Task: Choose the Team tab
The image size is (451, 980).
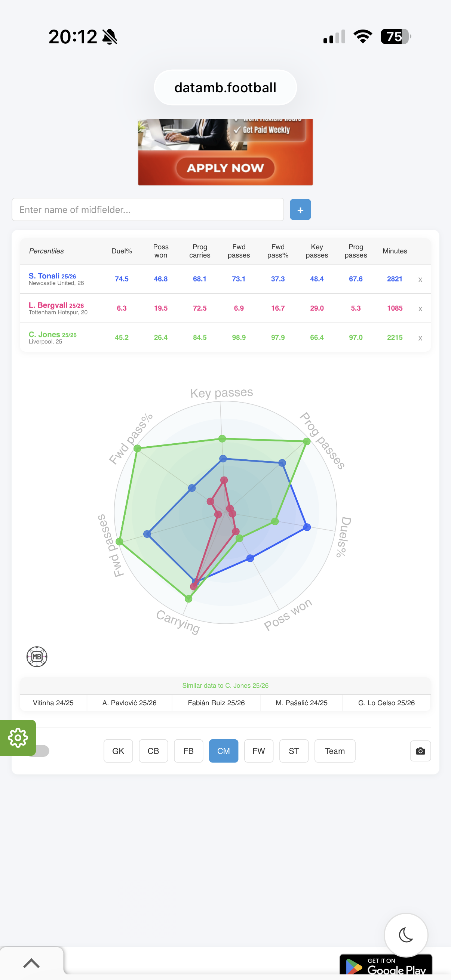Action: (335, 751)
